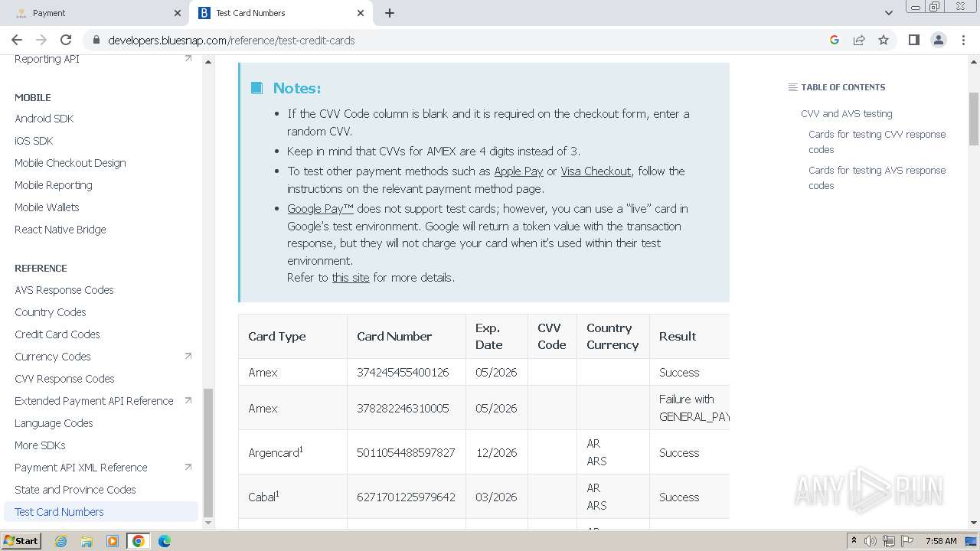Follow the Google Pay™ link
The image size is (980, 551).
(x=320, y=208)
